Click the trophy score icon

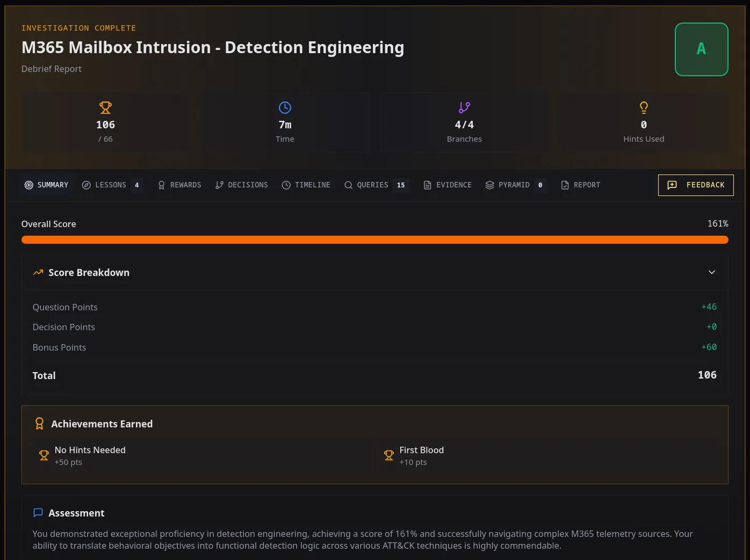(x=105, y=107)
